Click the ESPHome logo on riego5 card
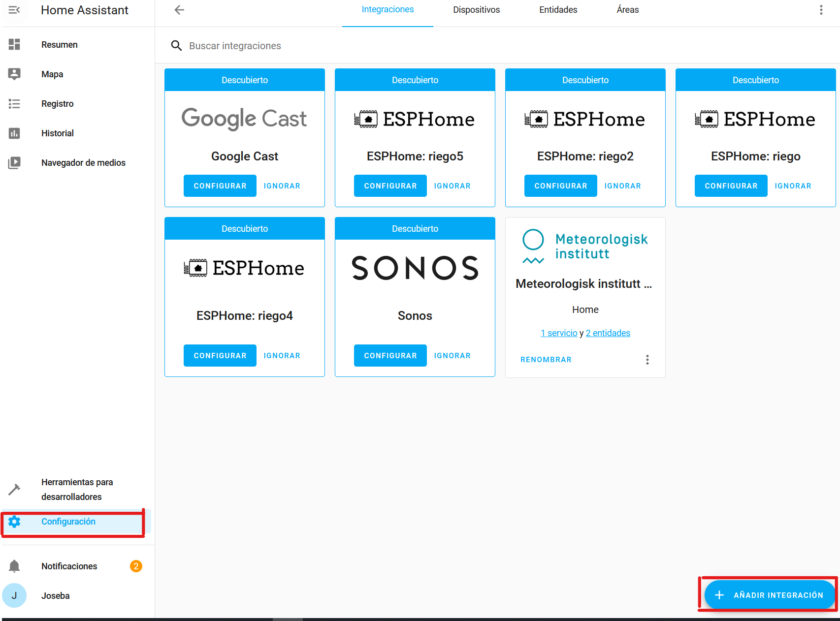Image resolution: width=840 pixels, height=621 pixels. pos(415,119)
